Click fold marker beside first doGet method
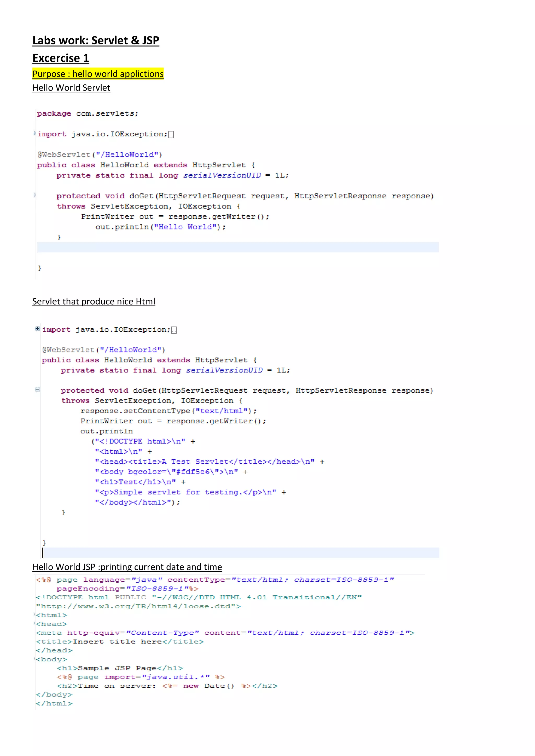 (34, 195)
